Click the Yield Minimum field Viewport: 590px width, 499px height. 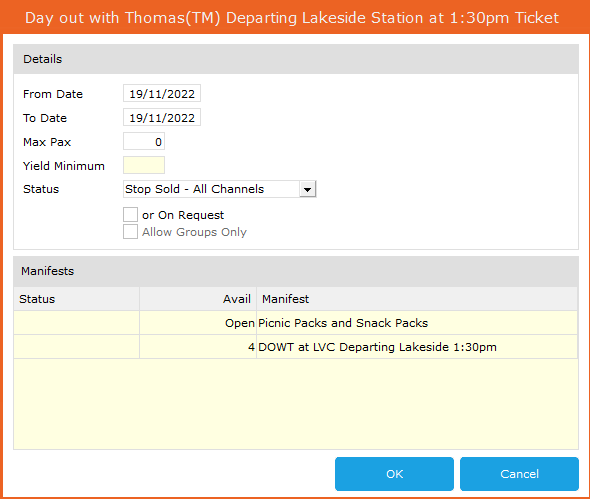144,165
